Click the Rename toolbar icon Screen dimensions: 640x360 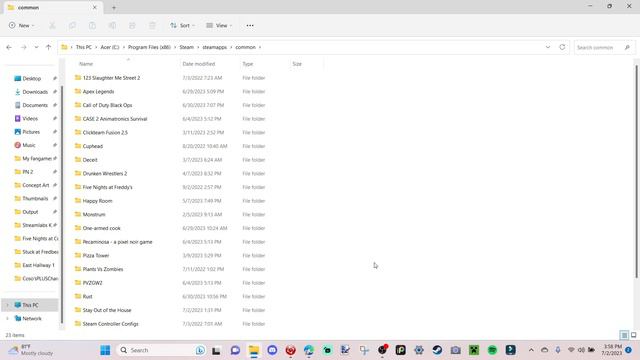click(112, 26)
